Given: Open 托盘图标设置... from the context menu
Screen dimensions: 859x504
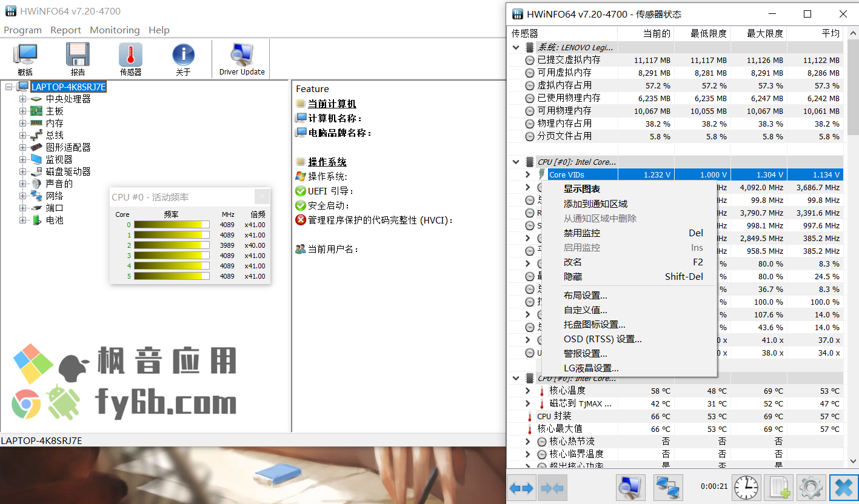Looking at the screenshot, I should 629,324.
